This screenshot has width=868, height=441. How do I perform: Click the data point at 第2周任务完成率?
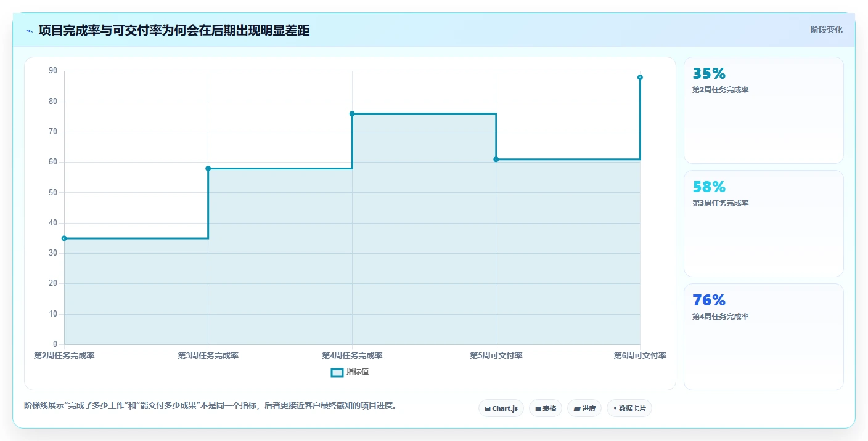coord(64,238)
